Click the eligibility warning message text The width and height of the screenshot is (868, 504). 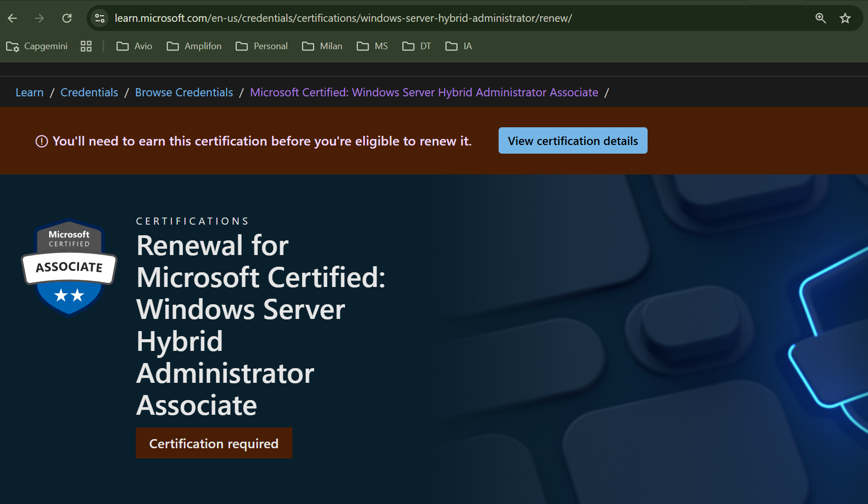click(262, 141)
